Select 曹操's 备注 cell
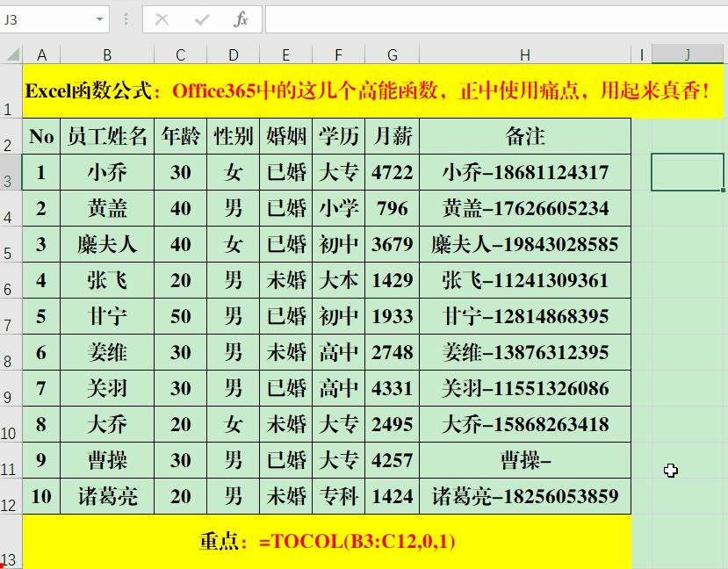This screenshot has height=569, width=728. tap(524, 460)
